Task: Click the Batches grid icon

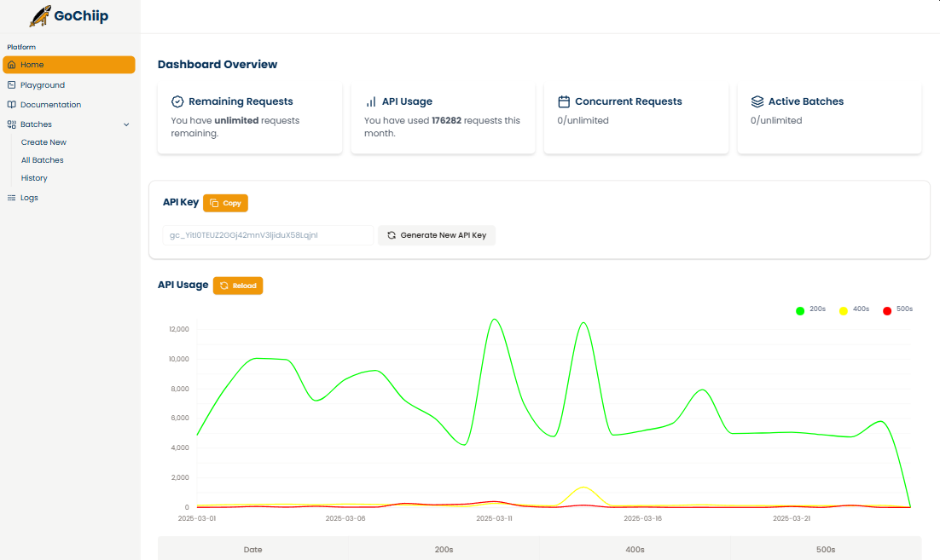Action: point(11,124)
